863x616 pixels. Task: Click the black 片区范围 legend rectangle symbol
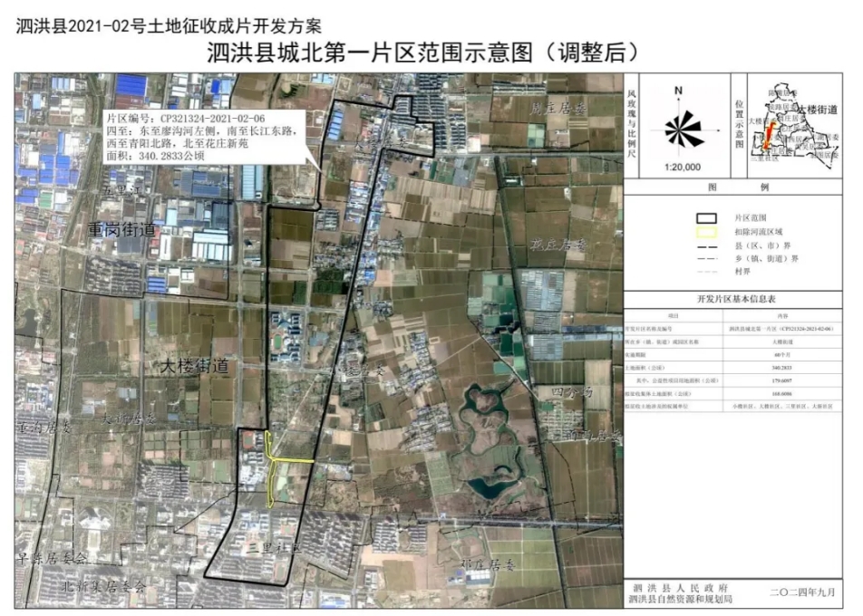pos(706,218)
